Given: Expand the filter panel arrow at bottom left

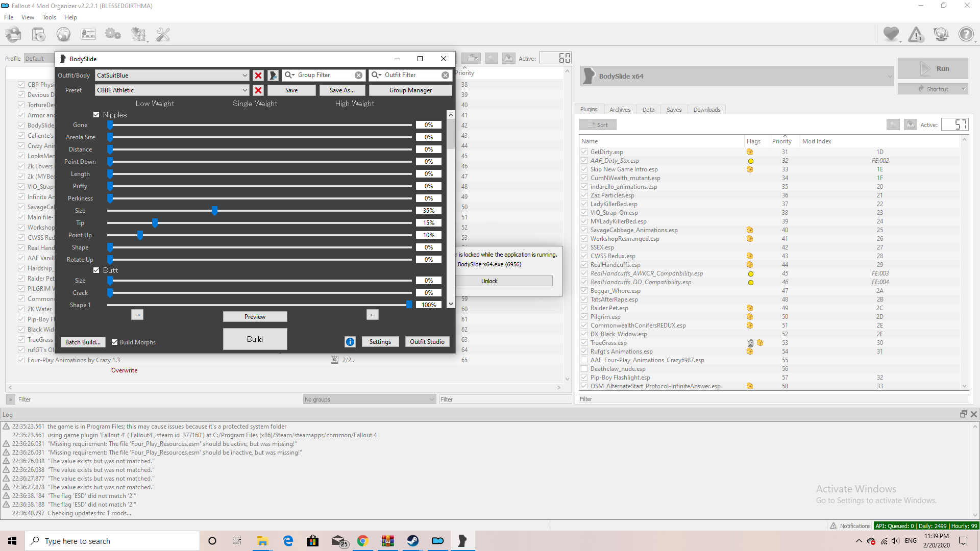Looking at the screenshot, I should 11,399.
